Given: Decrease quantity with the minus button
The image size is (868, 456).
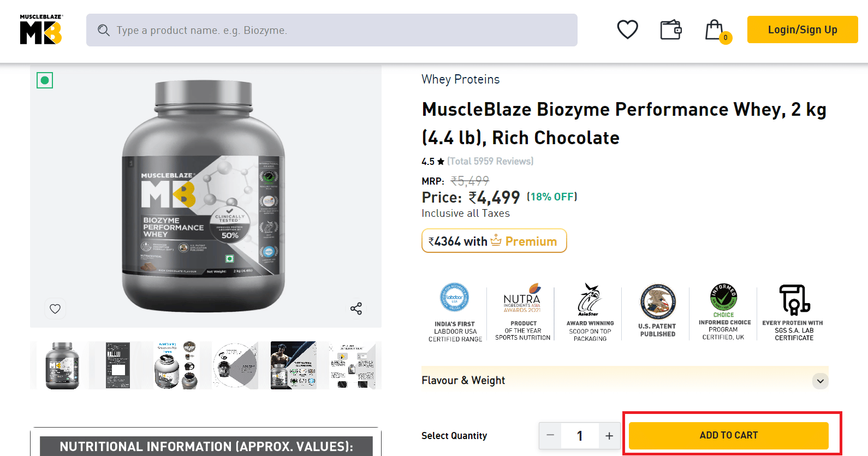Looking at the screenshot, I should 550,436.
